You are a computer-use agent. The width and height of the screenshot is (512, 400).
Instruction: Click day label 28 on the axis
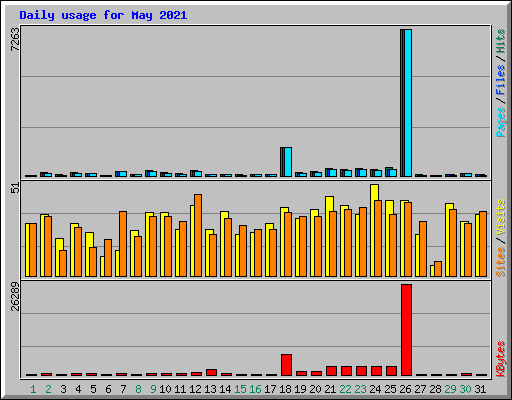435,389
